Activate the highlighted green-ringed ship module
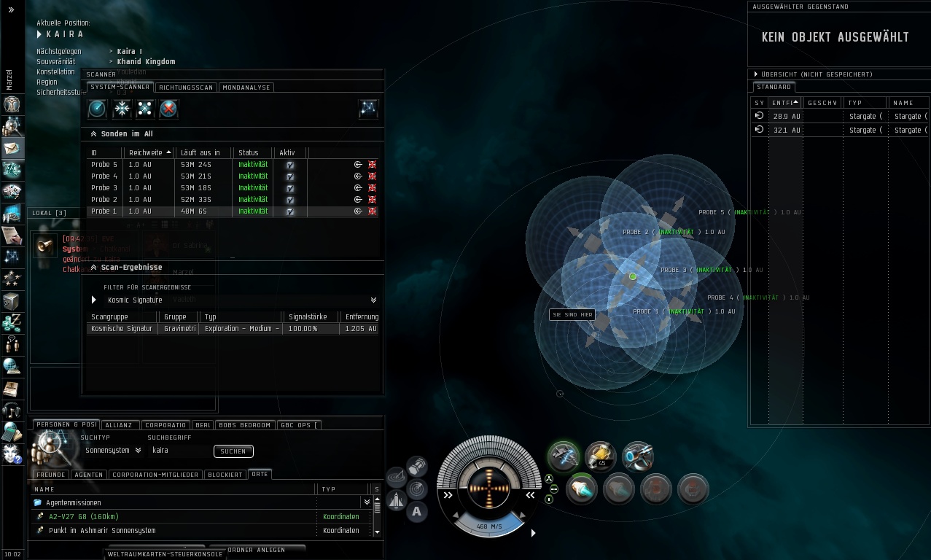The height and width of the screenshot is (560, 931). 564,457
